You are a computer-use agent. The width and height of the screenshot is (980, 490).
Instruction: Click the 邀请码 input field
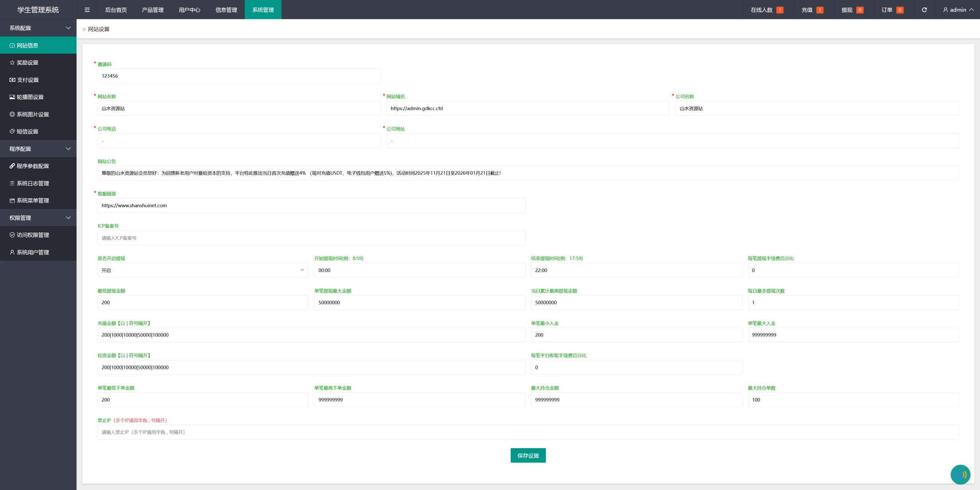pos(239,76)
